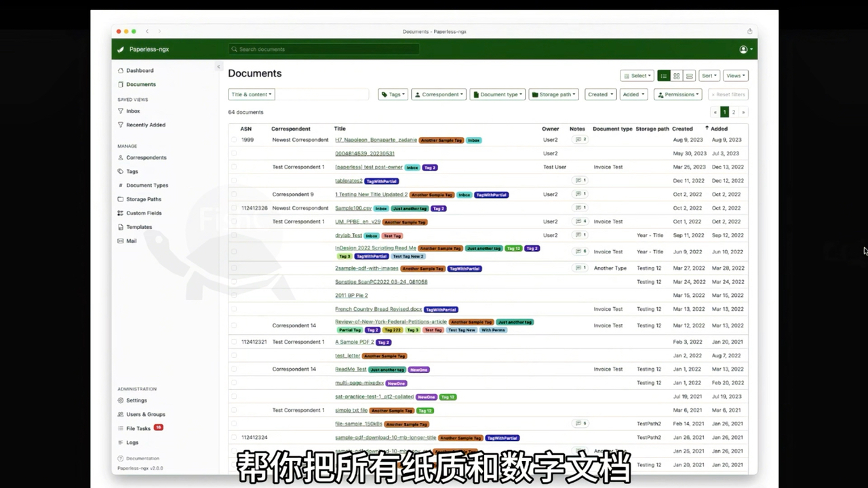868x488 pixels.
Task: Go to page 2 of documents
Action: click(x=734, y=113)
